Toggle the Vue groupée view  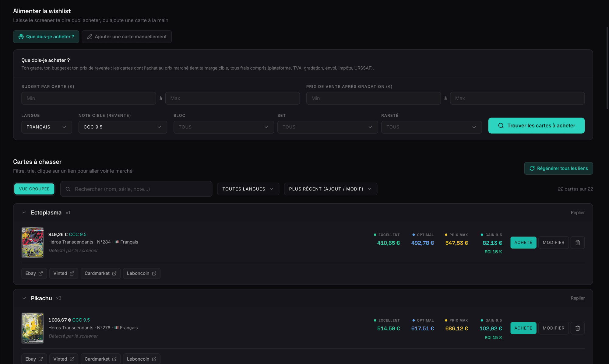coord(34,189)
